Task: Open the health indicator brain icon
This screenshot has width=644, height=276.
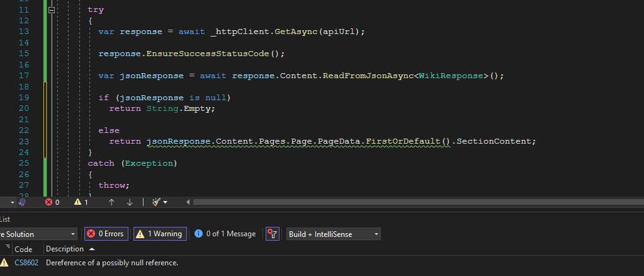Action: coord(22,202)
